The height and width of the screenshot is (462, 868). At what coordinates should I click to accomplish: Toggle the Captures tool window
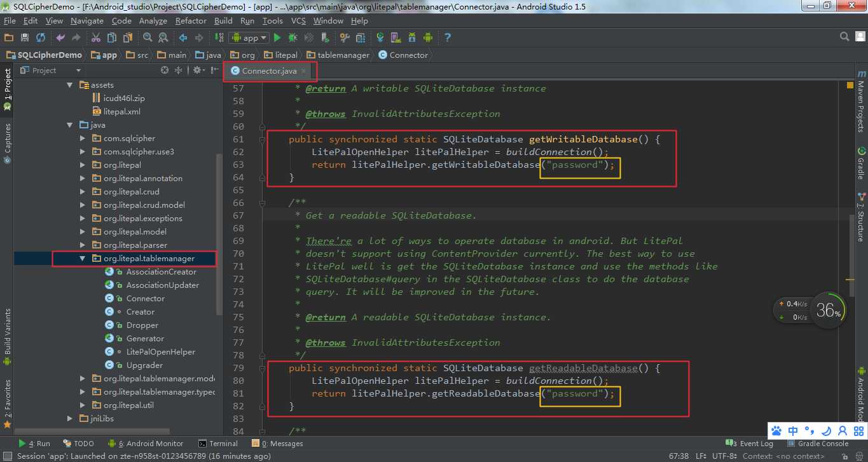7,143
